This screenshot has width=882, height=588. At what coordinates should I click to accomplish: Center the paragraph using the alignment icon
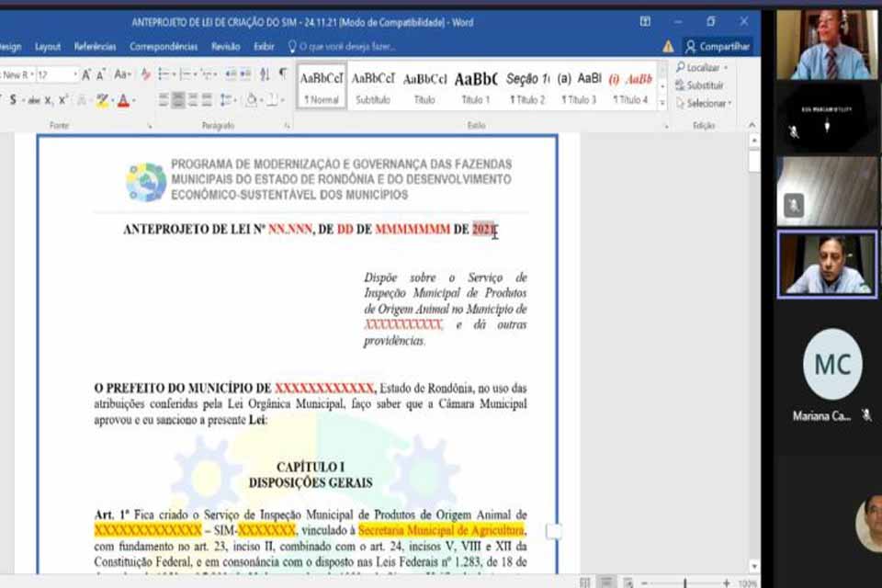point(177,99)
